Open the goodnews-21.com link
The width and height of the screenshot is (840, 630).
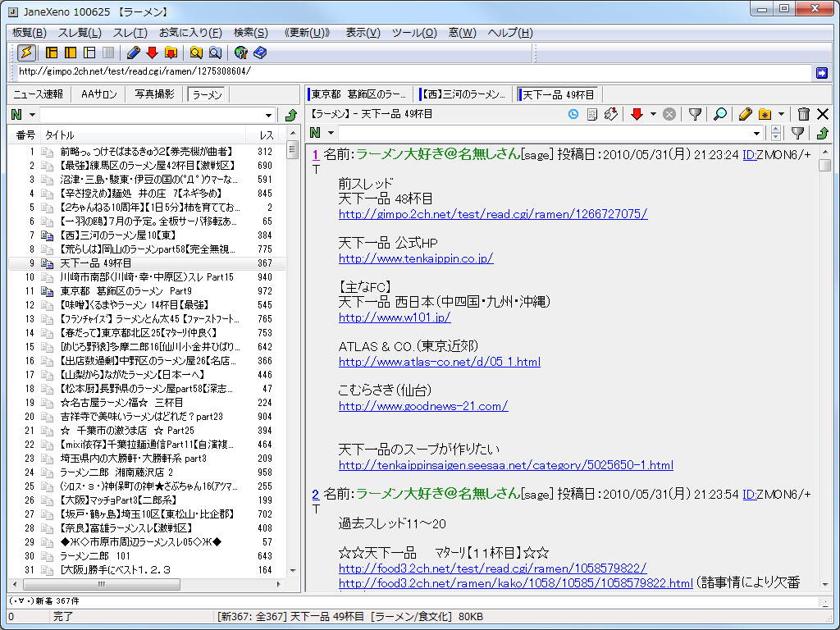click(x=423, y=406)
